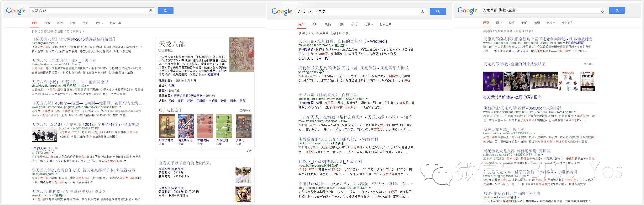Image resolution: width=644 pixels, height=205 pixels.
Task: Click the video thumbnail of the 搜狐视频 result
Action: 45,135
